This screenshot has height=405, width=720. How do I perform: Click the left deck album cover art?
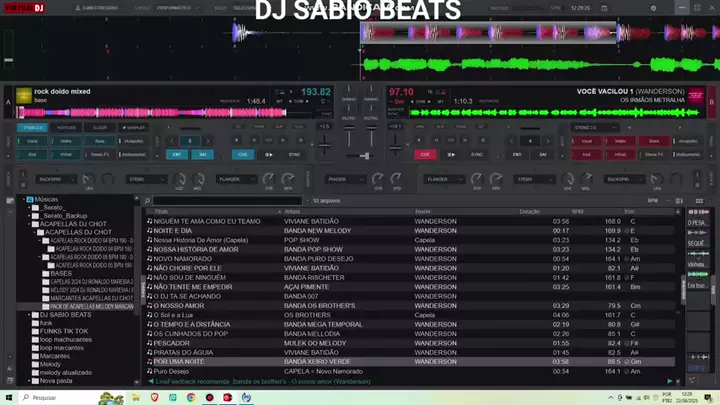[x=24, y=97]
